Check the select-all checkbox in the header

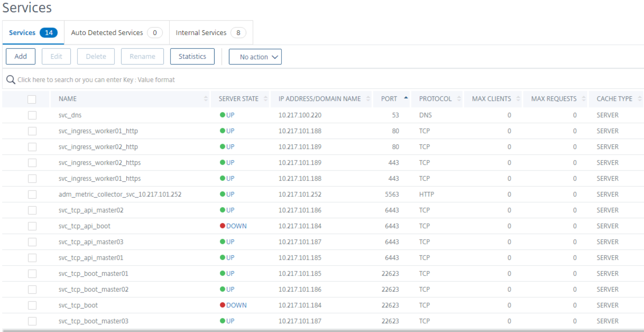[x=32, y=99]
